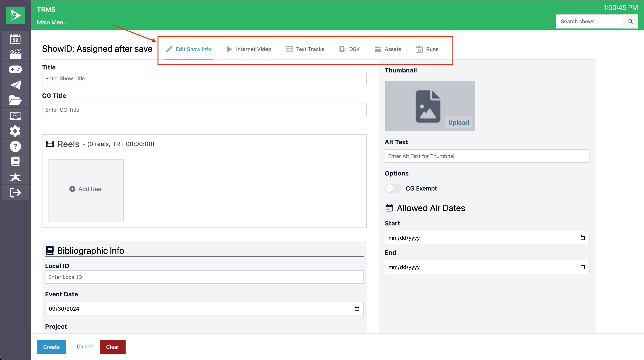Open the End date calendar picker
Viewport: 644px width, 360px height.
[x=583, y=267]
